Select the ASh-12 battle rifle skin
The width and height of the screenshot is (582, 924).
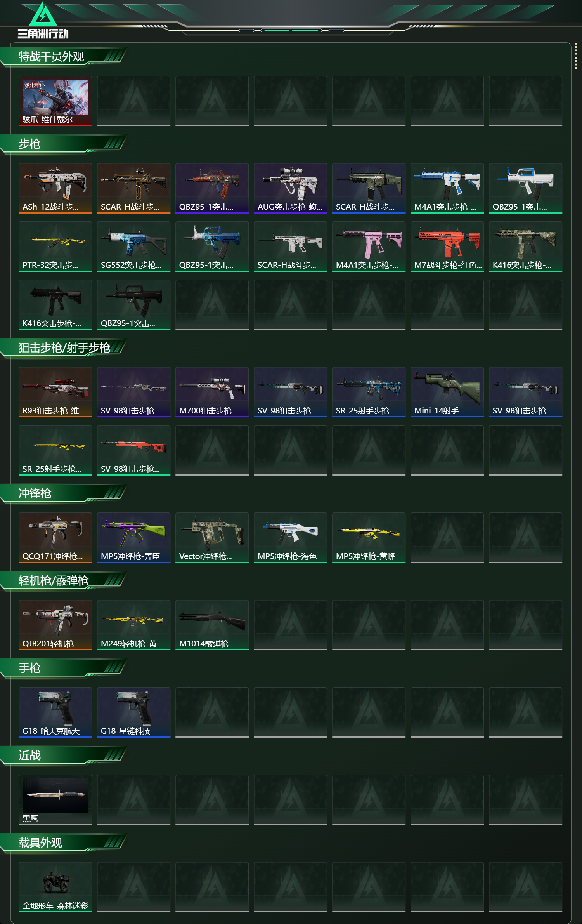55,188
